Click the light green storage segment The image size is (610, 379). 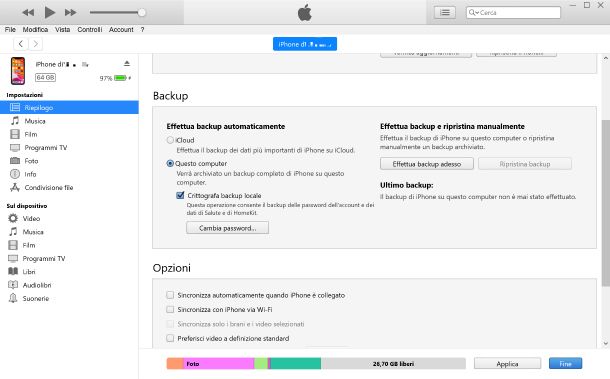coord(261,364)
